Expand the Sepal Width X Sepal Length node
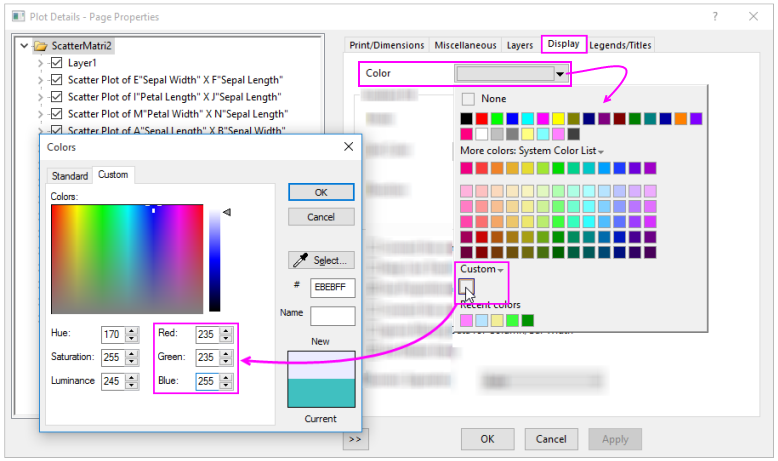 [41, 80]
